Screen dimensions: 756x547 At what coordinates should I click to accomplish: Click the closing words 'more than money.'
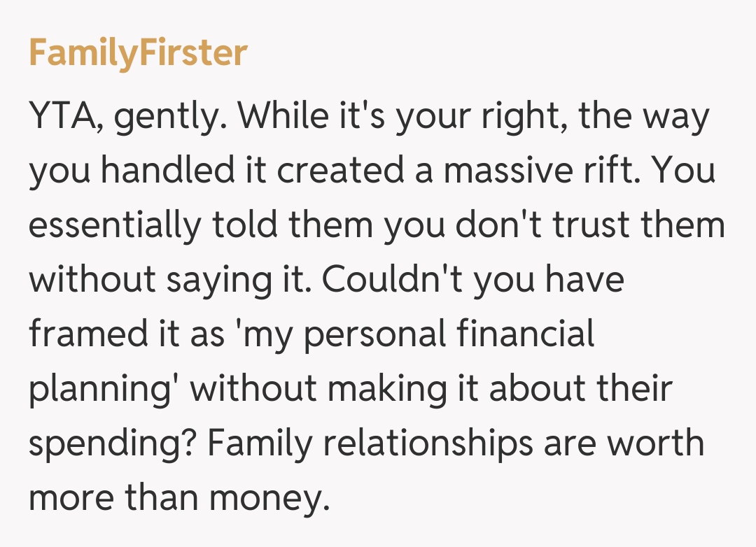pos(178,497)
